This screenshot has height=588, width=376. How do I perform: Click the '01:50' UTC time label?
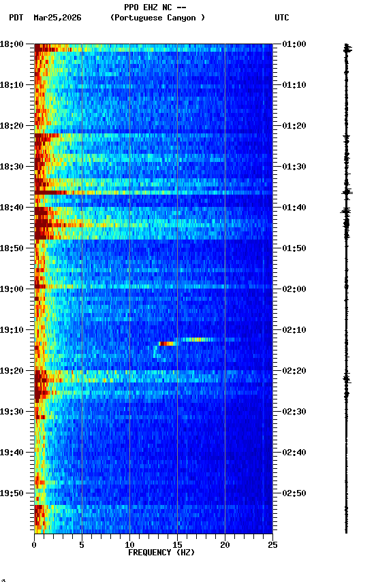click(294, 248)
